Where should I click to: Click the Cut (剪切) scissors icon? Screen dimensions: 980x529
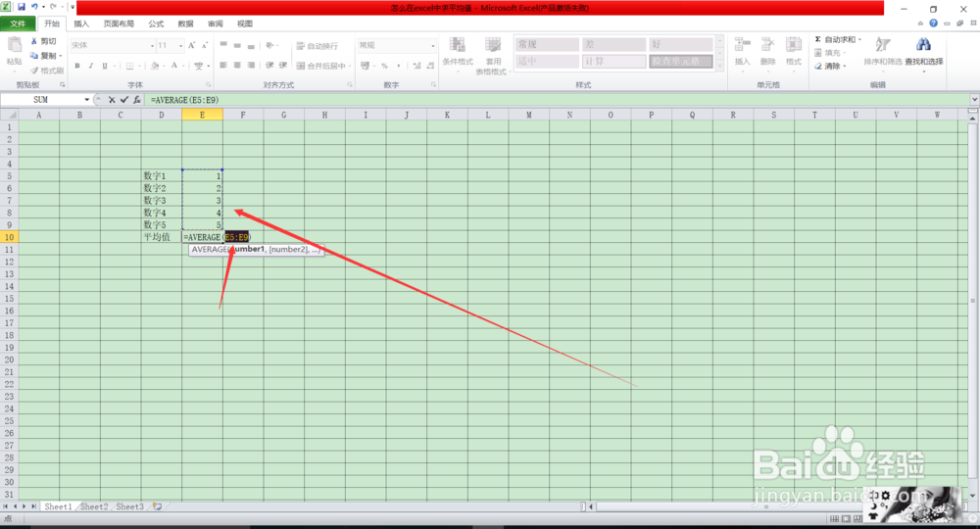(x=34, y=40)
